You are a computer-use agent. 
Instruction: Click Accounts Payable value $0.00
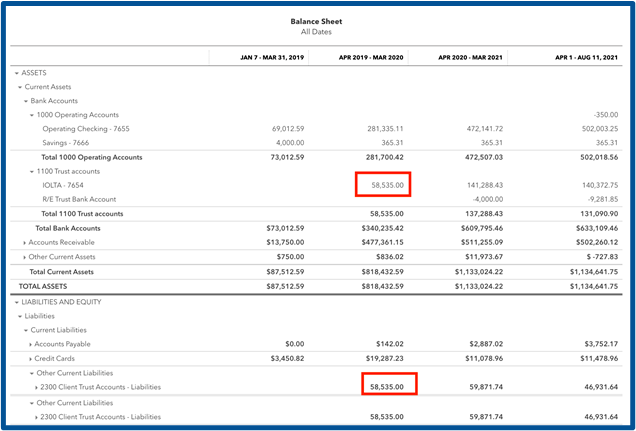pyautogui.click(x=294, y=345)
